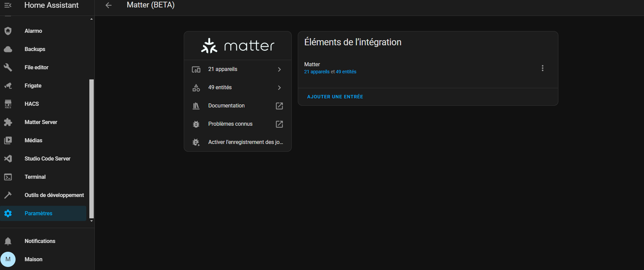The width and height of the screenshot is (644, 270).
Task: Click the Studio Code Server icon
Action: point(8,158)
